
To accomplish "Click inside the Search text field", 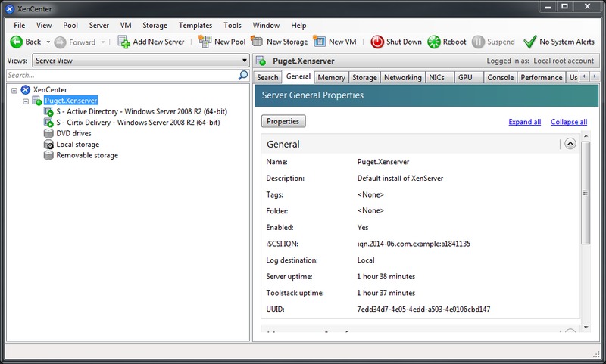I will 121,76.
